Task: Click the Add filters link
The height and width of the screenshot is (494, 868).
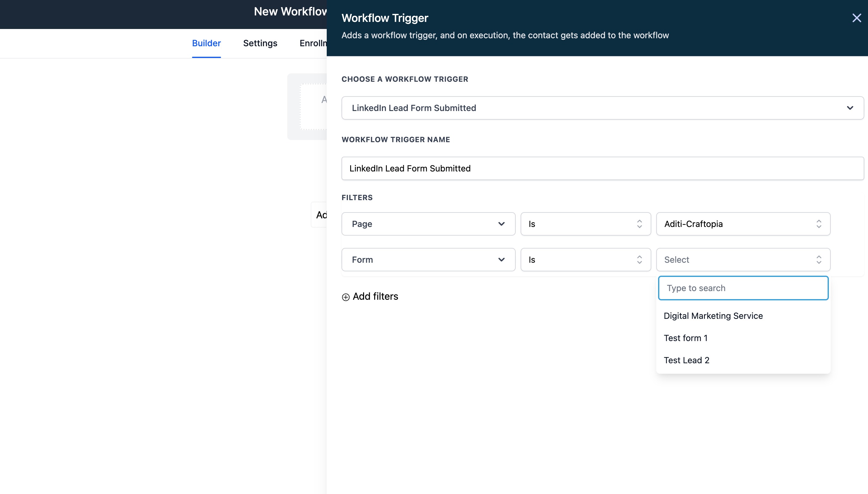Action: [375, 297]
